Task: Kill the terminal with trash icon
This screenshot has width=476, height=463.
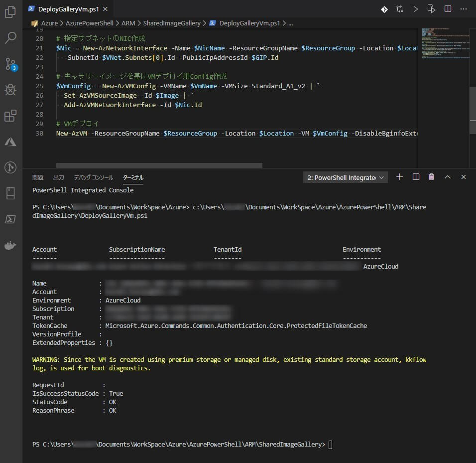Action: 431,177
